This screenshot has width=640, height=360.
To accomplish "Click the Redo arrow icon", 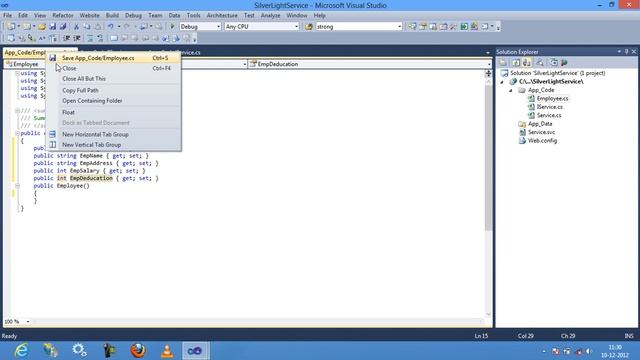I will (127, 27).
